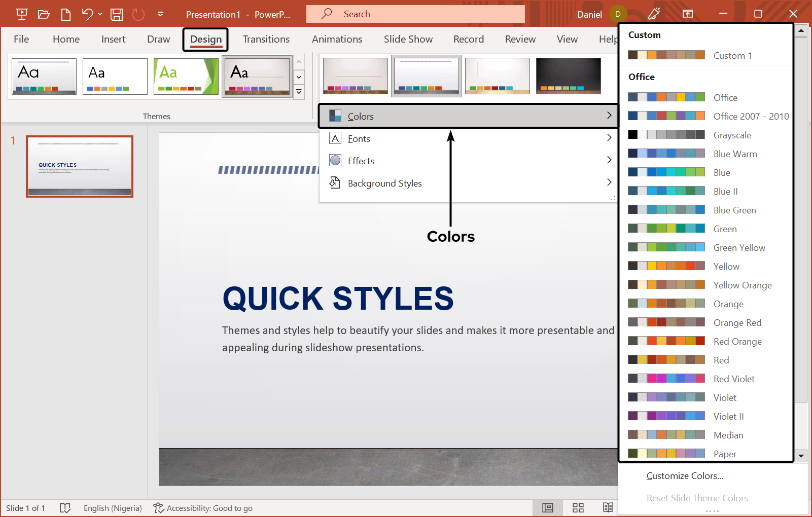Viewport: 812px width, 517px height.
Task: Expand the Colors submenu arrow
Action: click(609, 116)
